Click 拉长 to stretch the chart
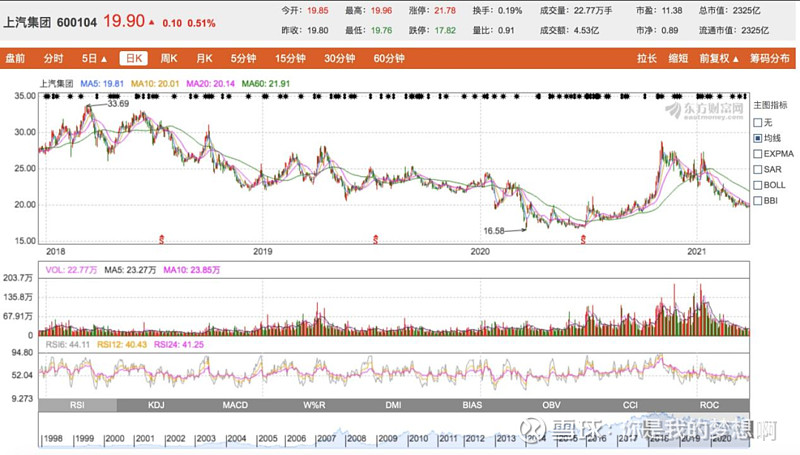Image resolution: width=800 pixels, height=455 pixels. [646, 58]
